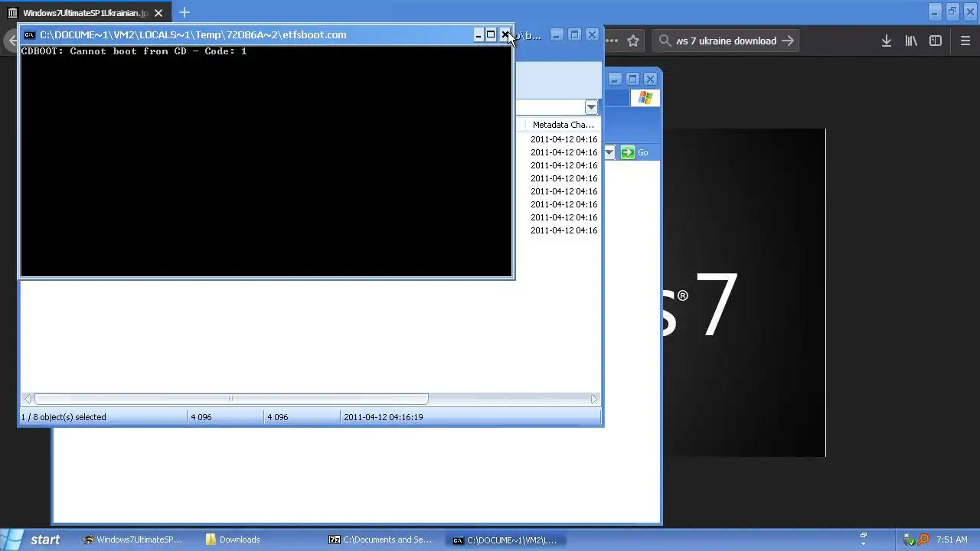Viewport: 980px width, 551px height.
Task: Maximize the 7-Zip window behind the console
Action: (574, 34)
